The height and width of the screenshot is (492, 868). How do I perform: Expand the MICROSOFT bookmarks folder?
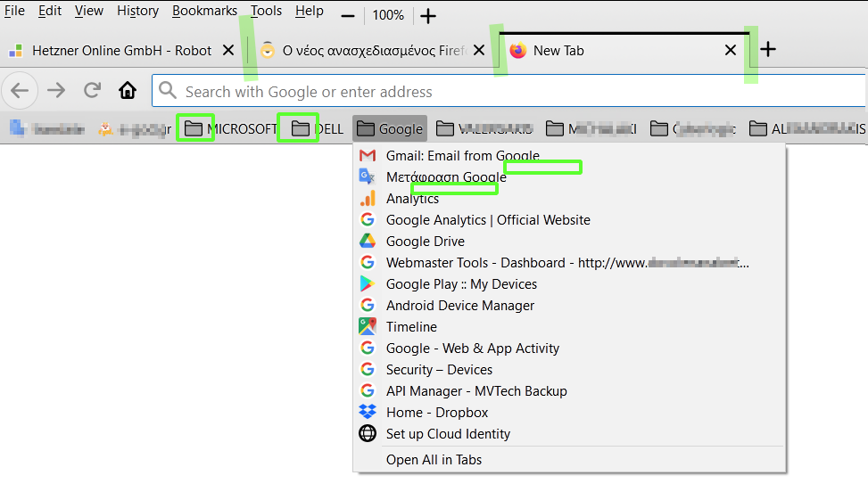pyautogui.click(x=230, y=129)
